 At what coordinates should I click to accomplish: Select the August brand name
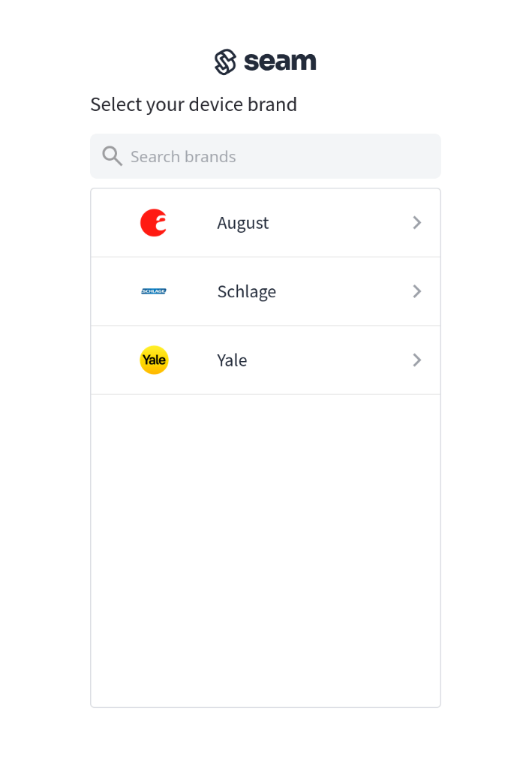tap(242, 223)
